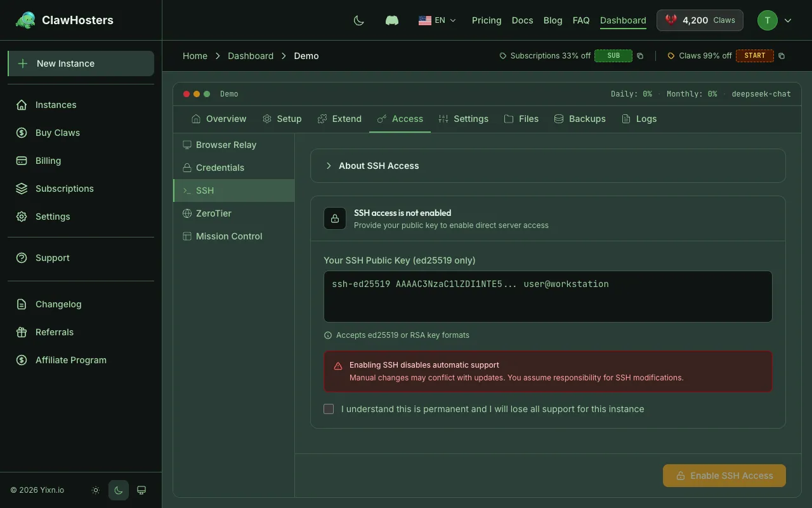The image size is (812, 508).
Task: Copy the START claws coupon code
Action: pyautogui.click(x=782, y=56)
